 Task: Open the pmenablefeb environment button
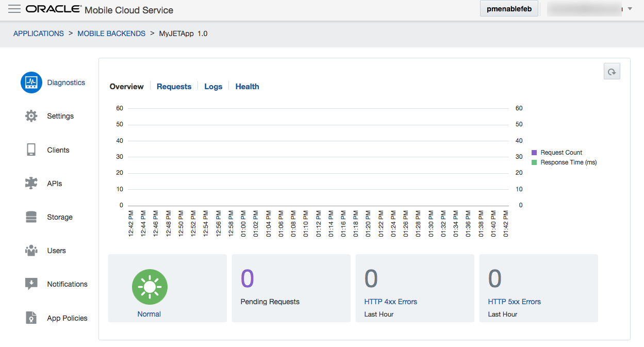click(x=509, y=9)
